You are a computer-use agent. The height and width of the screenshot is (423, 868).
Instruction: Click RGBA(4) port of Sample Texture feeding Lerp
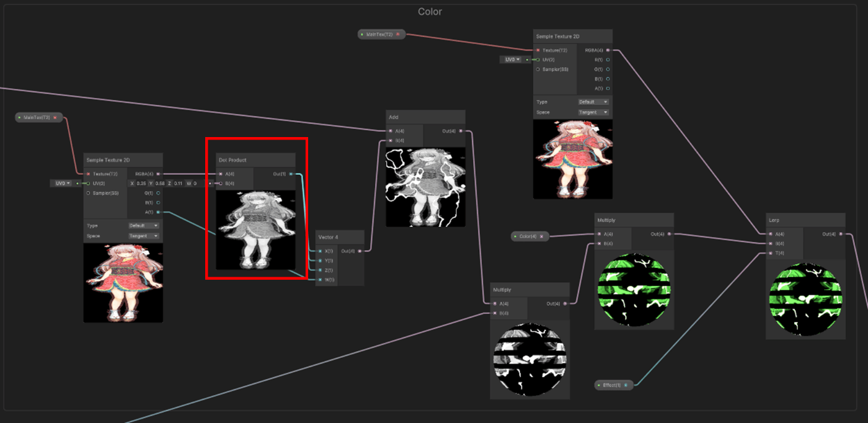[608, 50]
